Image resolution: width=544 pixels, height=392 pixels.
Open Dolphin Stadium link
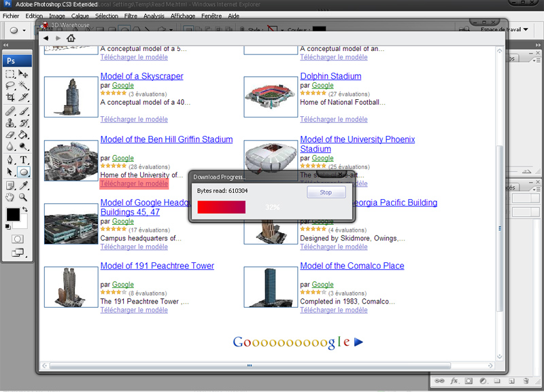(330, 76)
